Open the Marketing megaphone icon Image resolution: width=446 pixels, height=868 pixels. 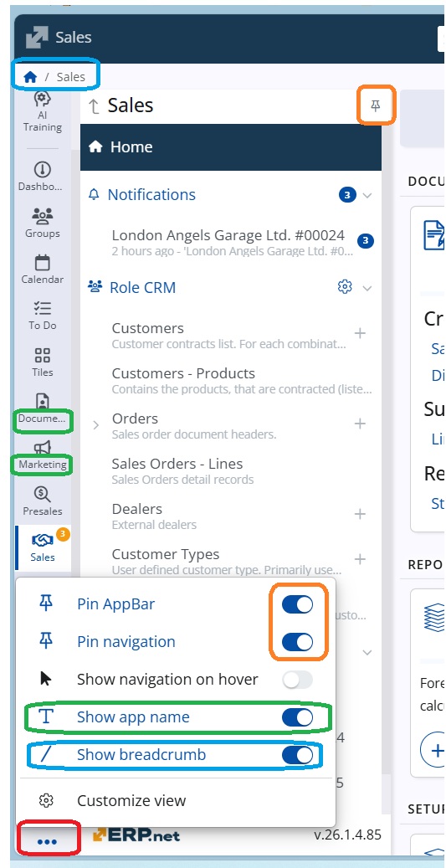[43, 447]
